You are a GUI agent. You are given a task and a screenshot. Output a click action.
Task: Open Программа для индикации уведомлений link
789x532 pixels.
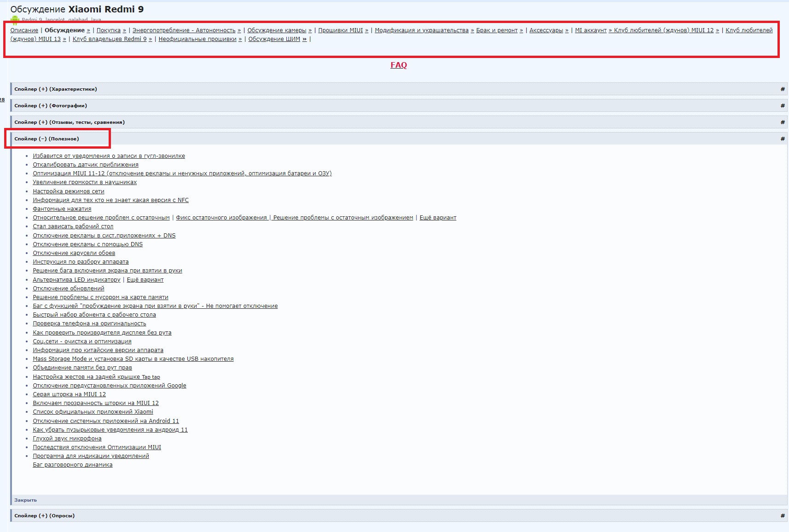pos(91,456)
